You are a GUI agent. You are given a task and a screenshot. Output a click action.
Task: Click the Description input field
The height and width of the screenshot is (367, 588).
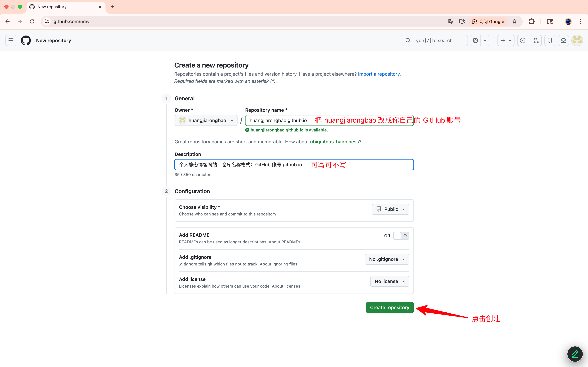click(294, 165)
